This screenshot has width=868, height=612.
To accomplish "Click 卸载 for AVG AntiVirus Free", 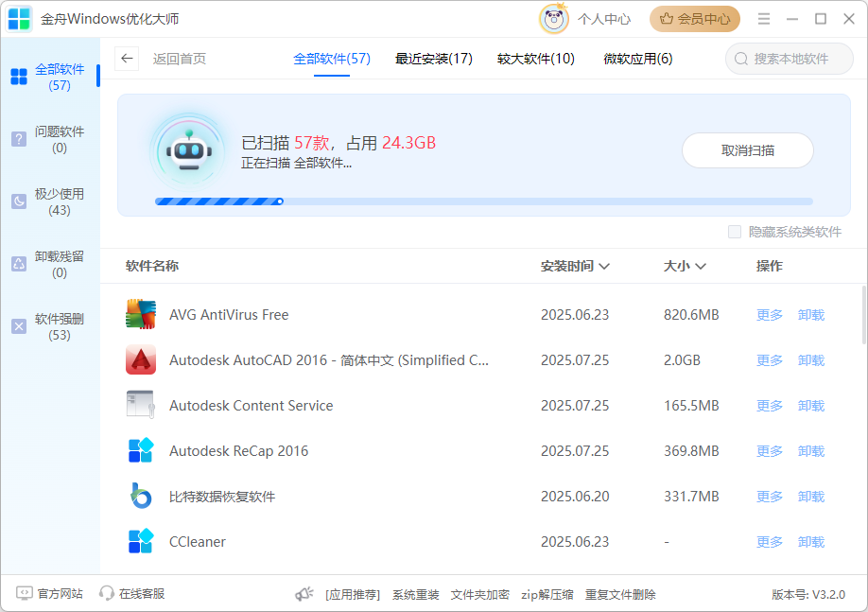I will pos(811,315).
